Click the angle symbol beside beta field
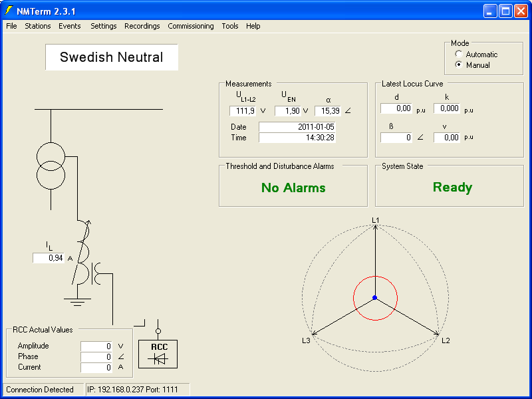The width and height of the screenshot is (532, 399). pyautogui.click(x=420, y=137)
